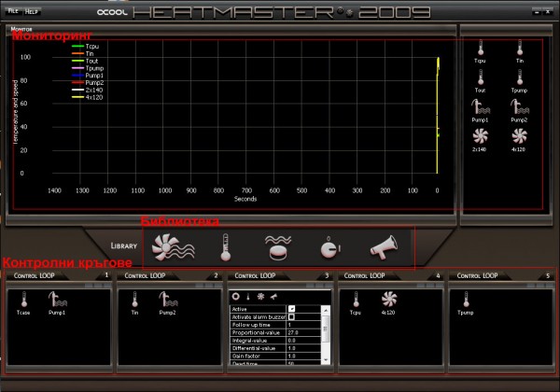Screen dimensions: 560x392
Task: Click the up arrow of properties scrollbar
Action: [x=326, y=310]
